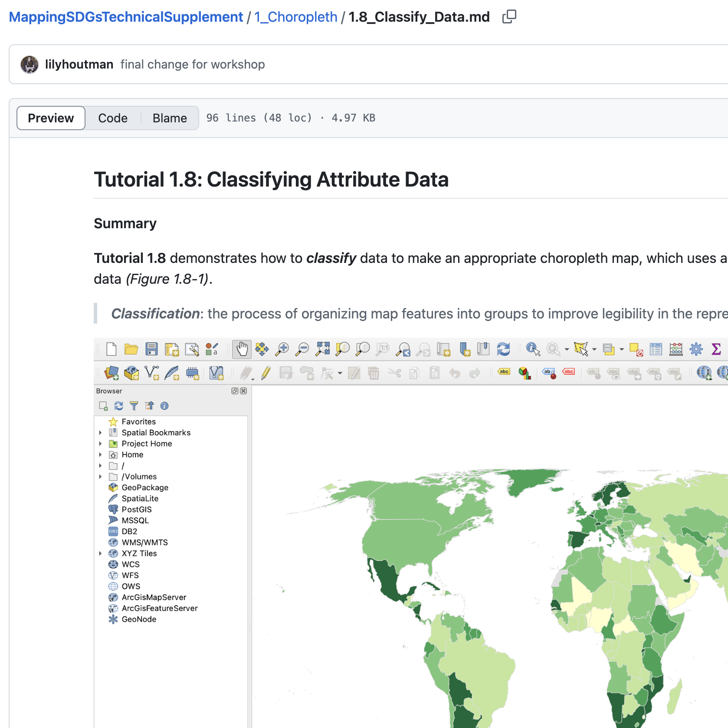Toggle the Browser panel filter funnel
The height and width of the screenshot is (728, 728).
point(134,406)
